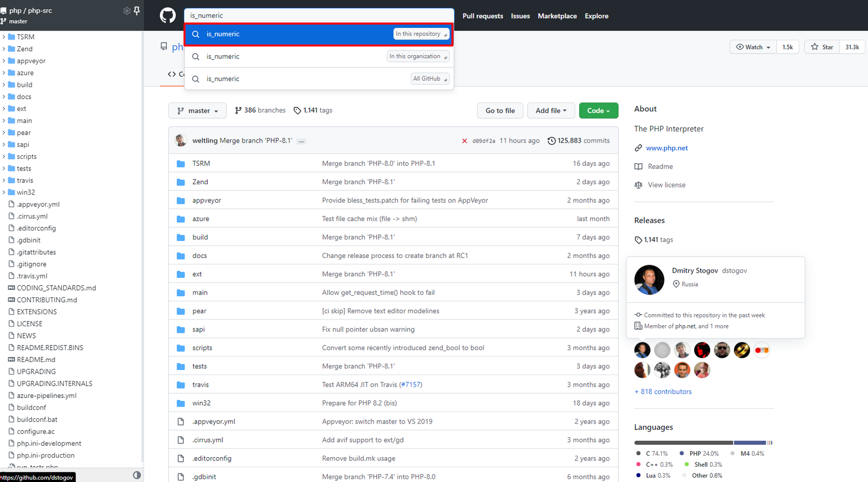Click the scales icon beside View license
The height and width of the screenshot is (482, 868).
coord(638,185)
